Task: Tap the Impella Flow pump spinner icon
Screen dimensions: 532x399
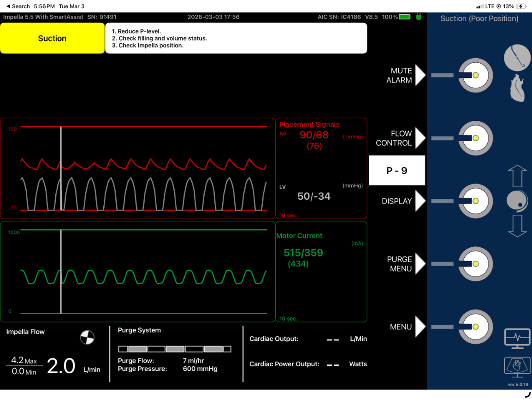Action: 87,337
